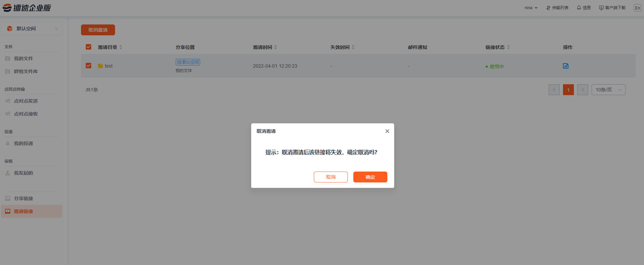Open 信息 notifications
This screenshot has height=265, width=644.
[x=584, y=8]
